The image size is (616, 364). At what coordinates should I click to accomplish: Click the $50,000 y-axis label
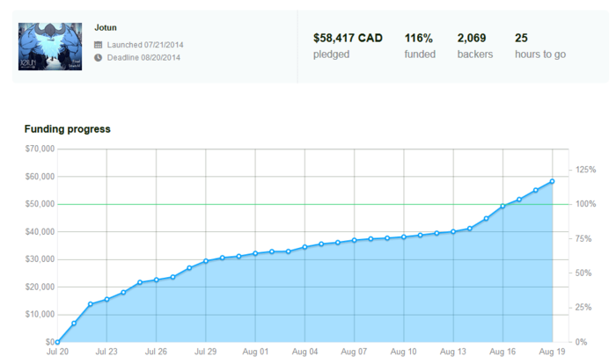(x=40, y=204)
